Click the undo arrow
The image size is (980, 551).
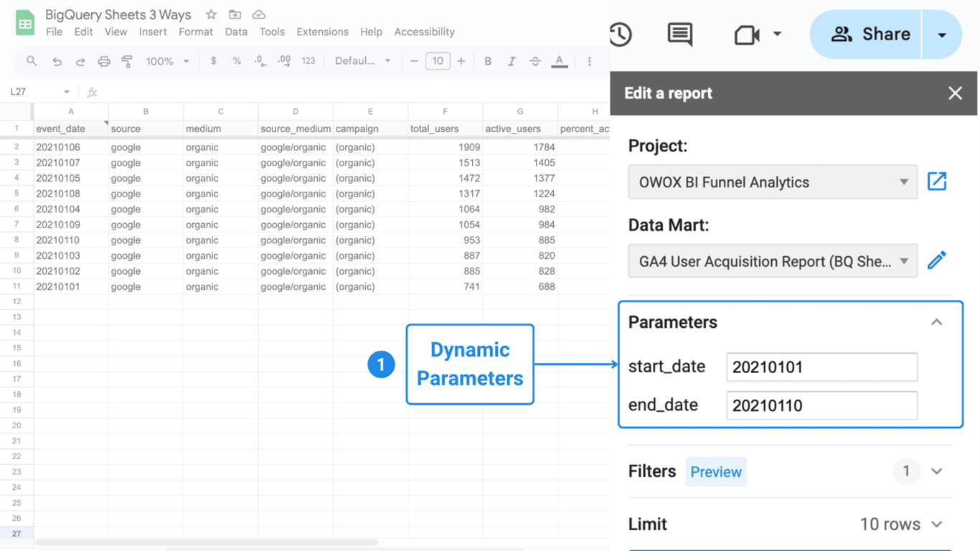coord(57,62)
